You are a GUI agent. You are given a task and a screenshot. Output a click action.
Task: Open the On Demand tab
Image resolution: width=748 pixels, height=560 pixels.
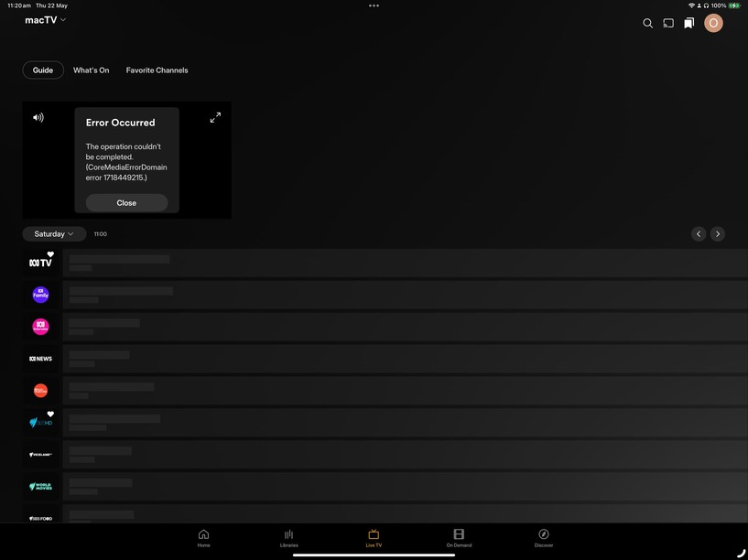459,538
